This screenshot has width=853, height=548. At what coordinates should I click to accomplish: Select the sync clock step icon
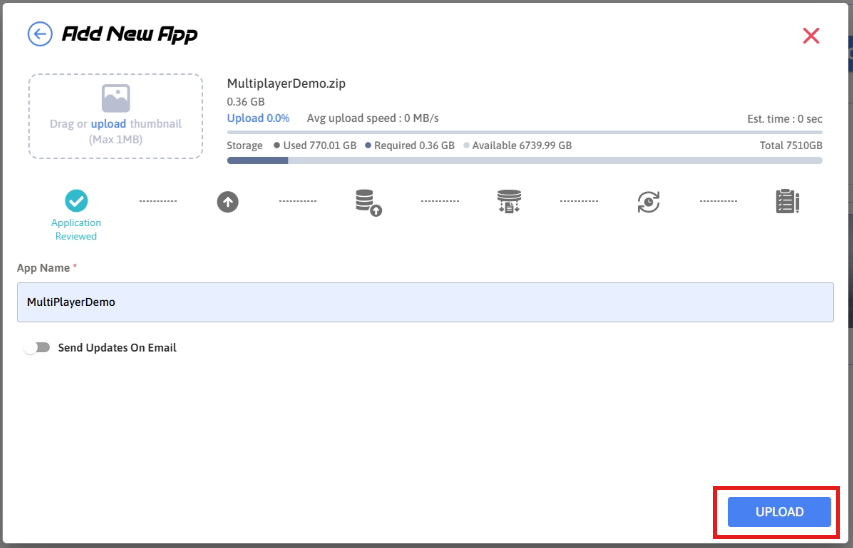[x=648, y=202]
